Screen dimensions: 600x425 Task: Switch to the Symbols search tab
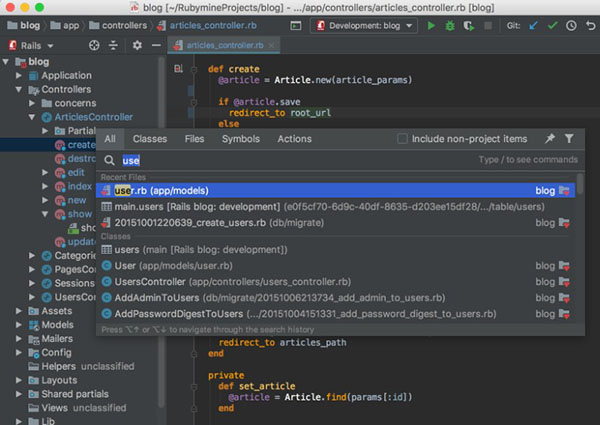pyautogui.click(x=241, y=138)
